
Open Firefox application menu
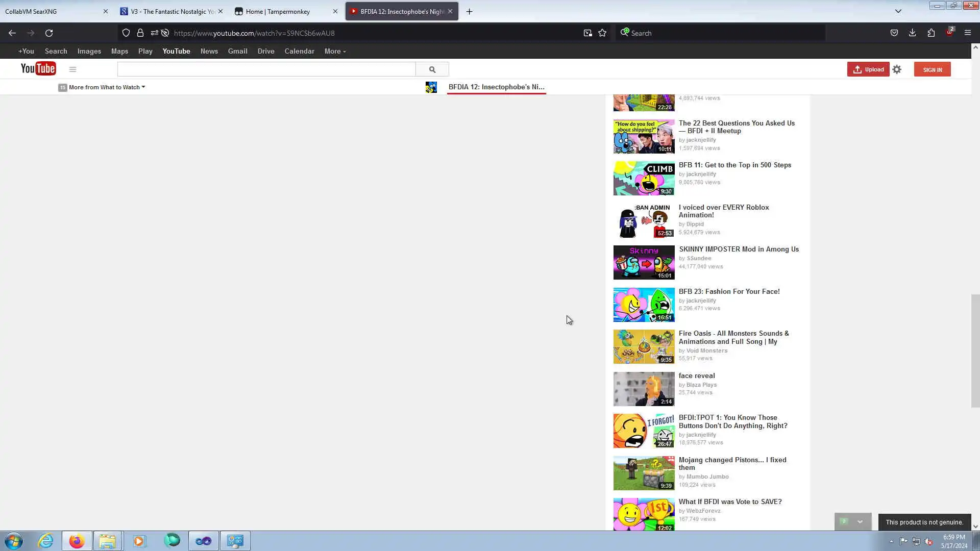pos(967,33)
